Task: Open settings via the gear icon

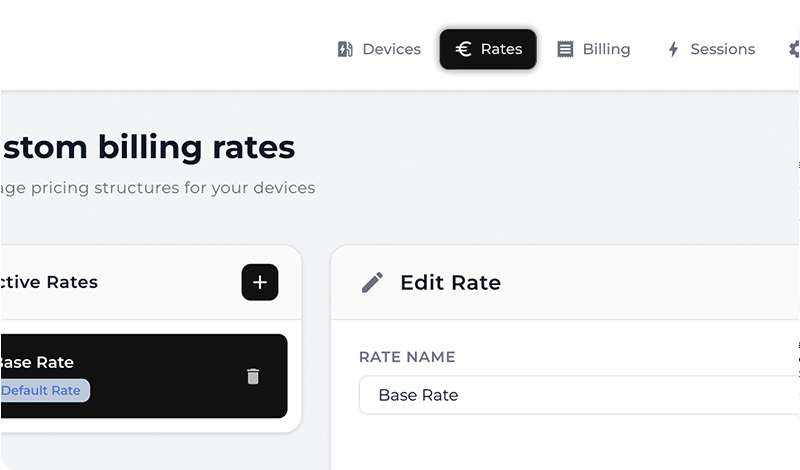Action: click(794, 49)
